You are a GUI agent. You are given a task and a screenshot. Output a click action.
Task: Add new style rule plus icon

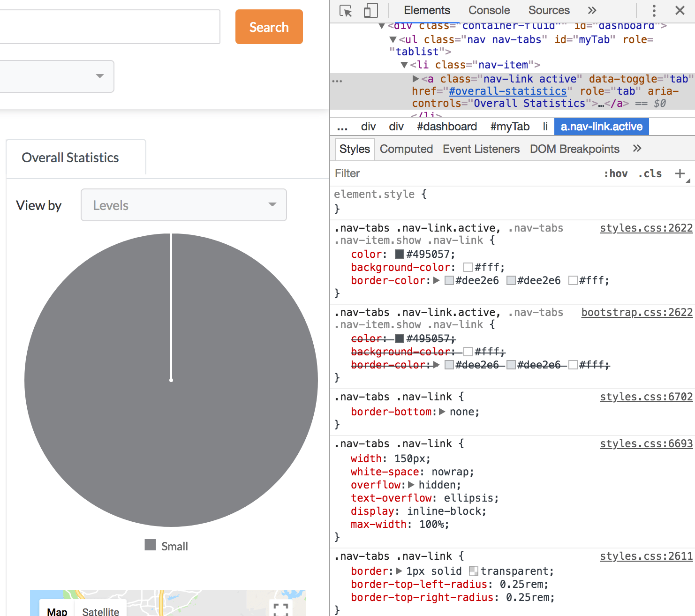(680, 173)
